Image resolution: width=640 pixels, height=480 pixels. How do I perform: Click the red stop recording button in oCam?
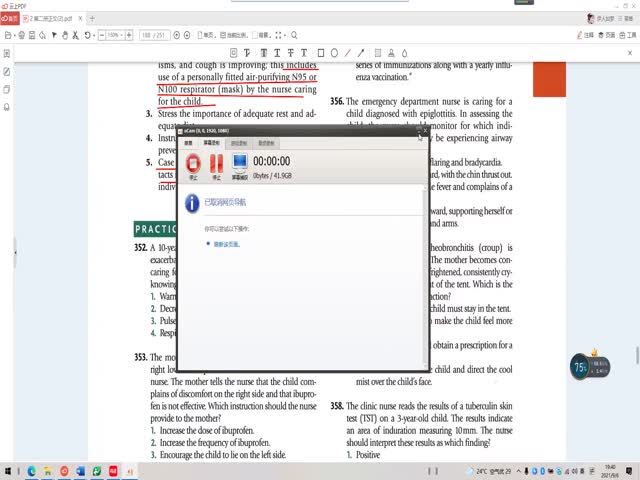pos(191,162)
